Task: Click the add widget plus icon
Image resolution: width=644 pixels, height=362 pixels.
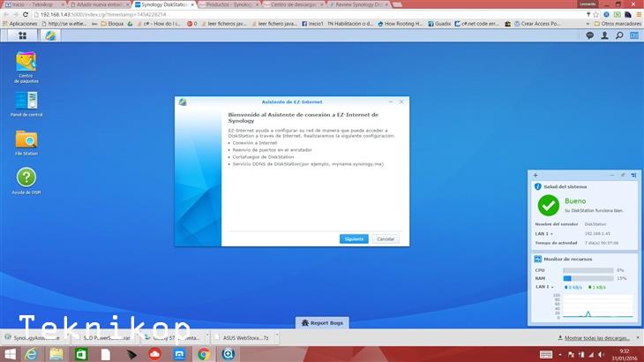Action: tap(535, 175)
